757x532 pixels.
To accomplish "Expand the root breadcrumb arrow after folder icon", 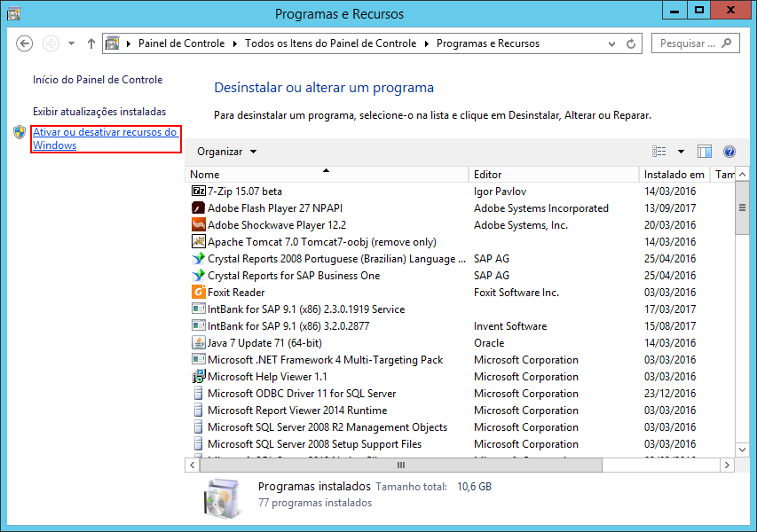I will [x=129, y=43].
